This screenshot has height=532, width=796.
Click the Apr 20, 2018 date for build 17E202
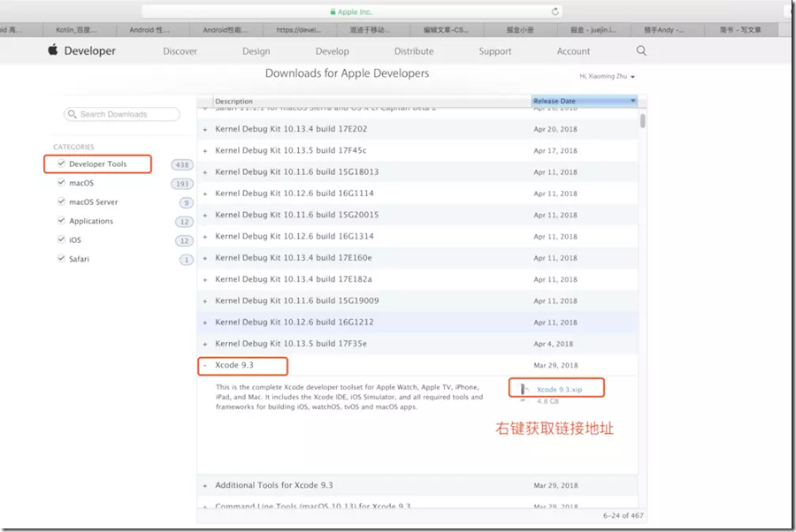coord(555,129)
